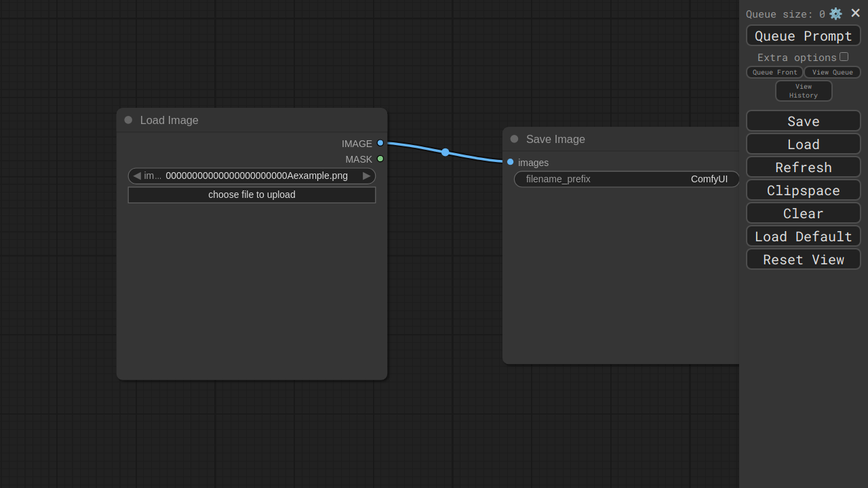Open the View Queue list
This screenshot has height=488, width=868.
point(832,73)
